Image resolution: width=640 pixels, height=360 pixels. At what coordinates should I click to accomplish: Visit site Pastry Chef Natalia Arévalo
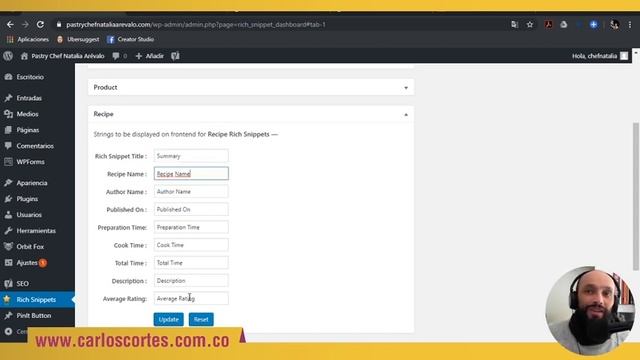point(62,56)
